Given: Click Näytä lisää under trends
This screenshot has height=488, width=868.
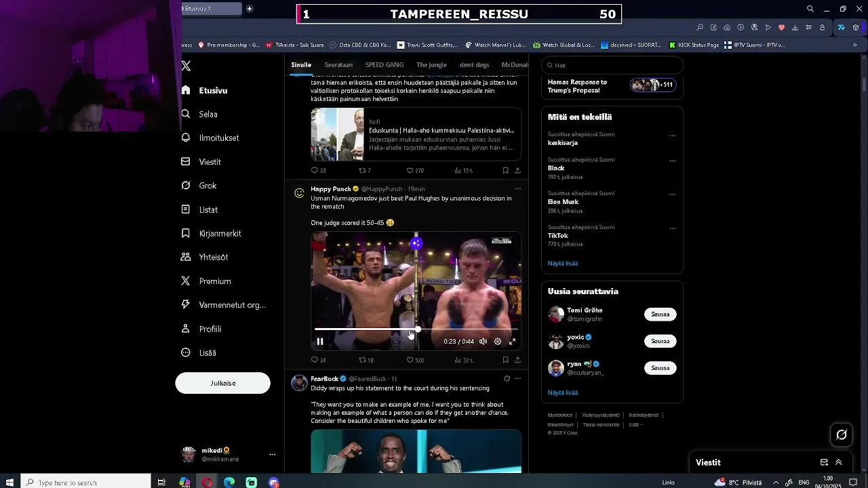Looking at the screenshot, I should 563,263.
